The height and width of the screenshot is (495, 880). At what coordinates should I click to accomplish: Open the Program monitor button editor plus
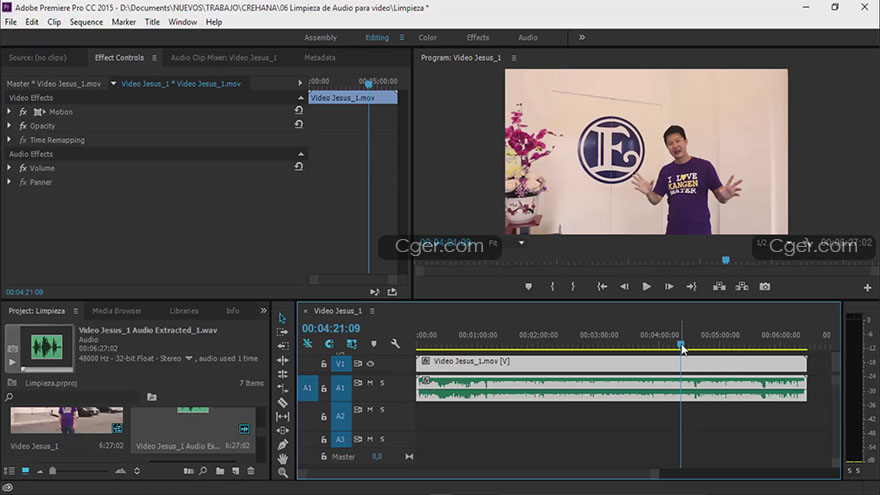pyautogui.click(x=867, y=287)
